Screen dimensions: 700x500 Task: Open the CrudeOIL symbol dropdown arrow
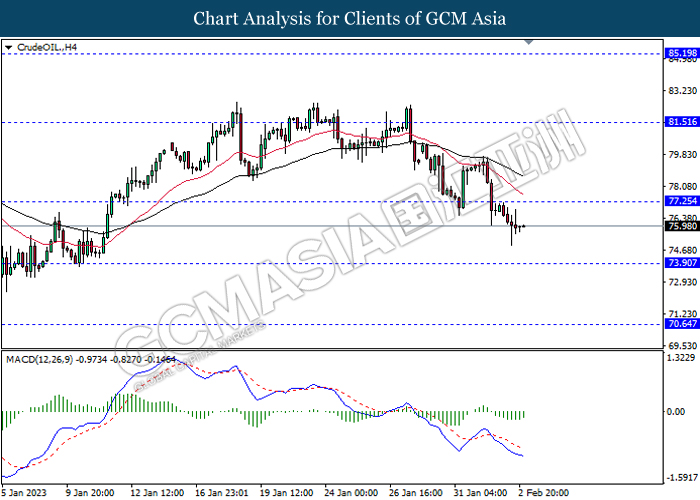pos(8,47)
